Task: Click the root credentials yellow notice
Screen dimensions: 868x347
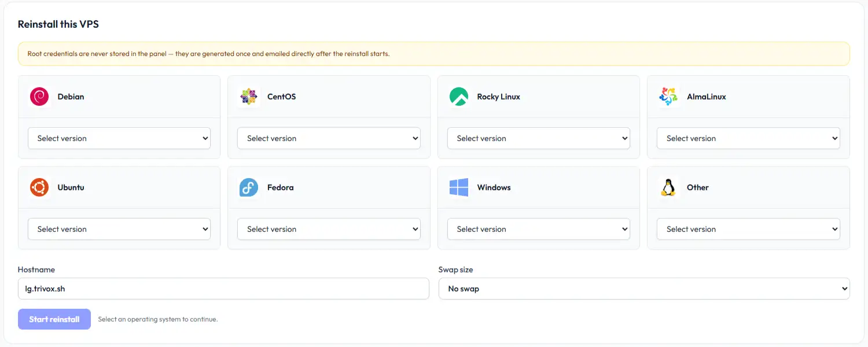Action: pyautogui.click(x=434, y=54)
